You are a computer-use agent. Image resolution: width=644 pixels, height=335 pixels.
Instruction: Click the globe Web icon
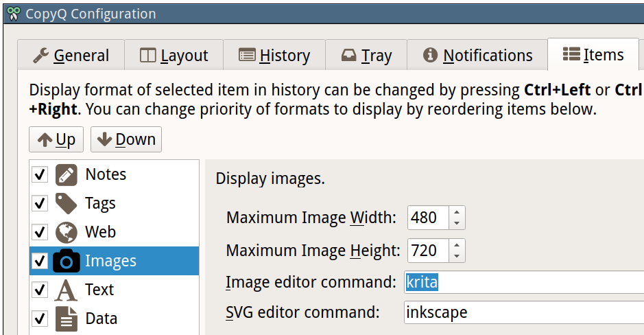point(66,233)
